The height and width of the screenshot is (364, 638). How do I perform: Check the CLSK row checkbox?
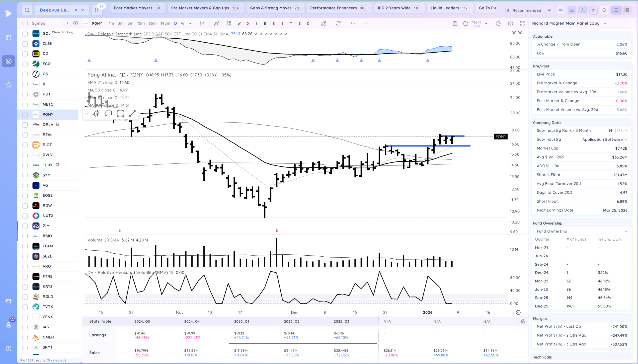point(25,44)
